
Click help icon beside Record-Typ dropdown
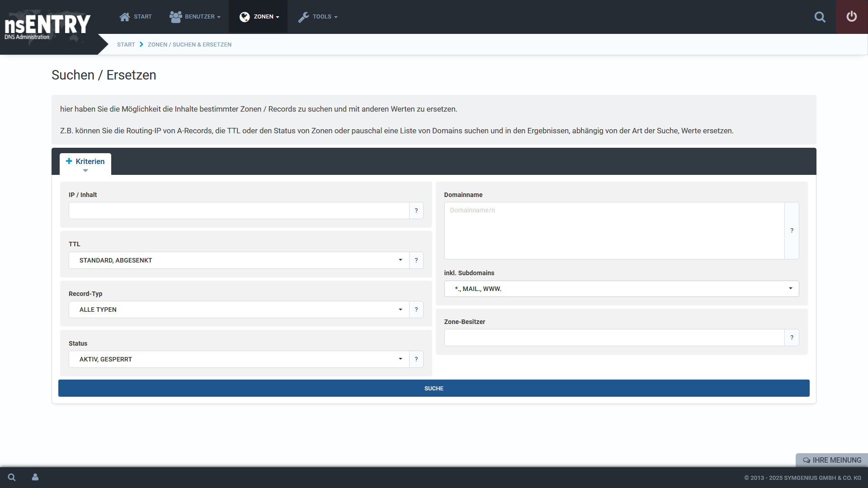tap(416, 310)
